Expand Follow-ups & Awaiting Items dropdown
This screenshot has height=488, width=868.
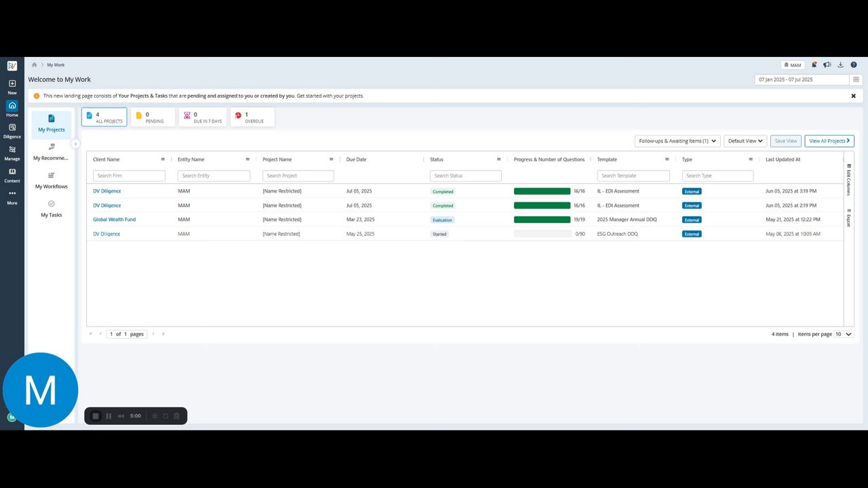(677, 141)
